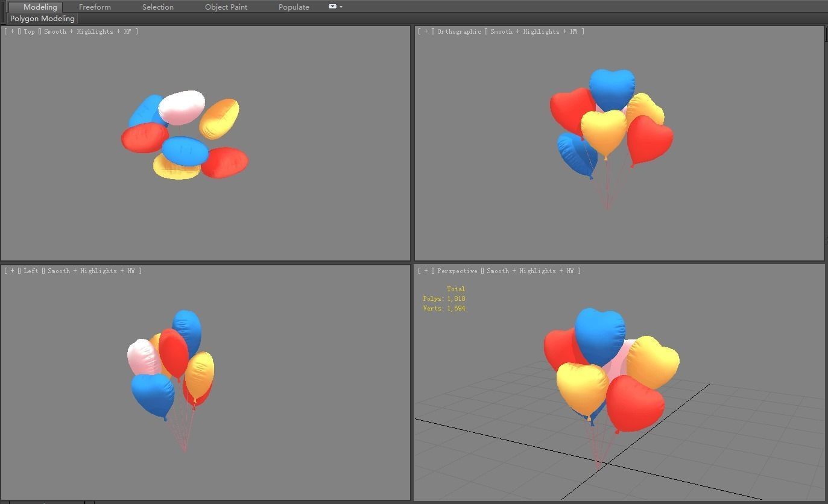This screenshot has height=504, width=828.
Task: Select the front yellow heart balloon in Orthographic view
Action: (x=604, y=133)
